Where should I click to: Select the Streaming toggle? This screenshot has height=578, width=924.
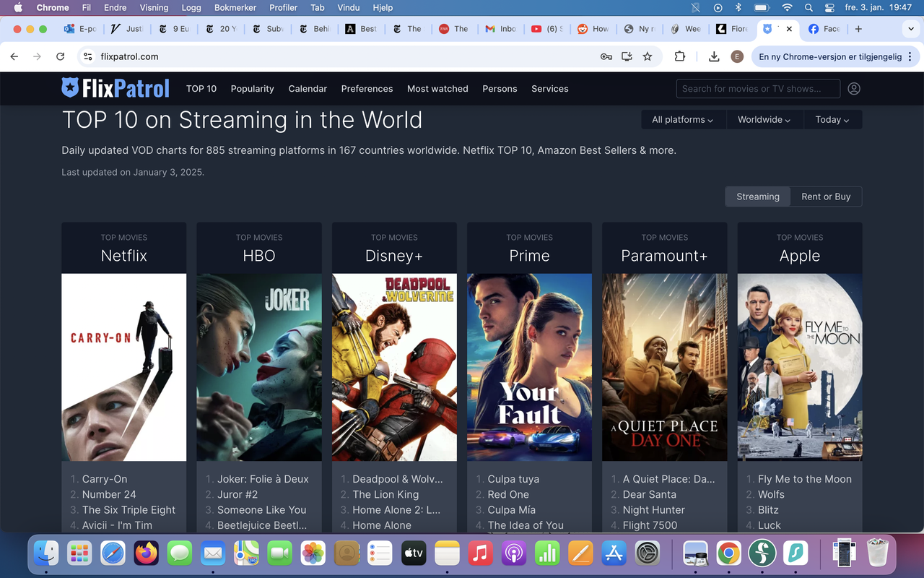[758, 197]
